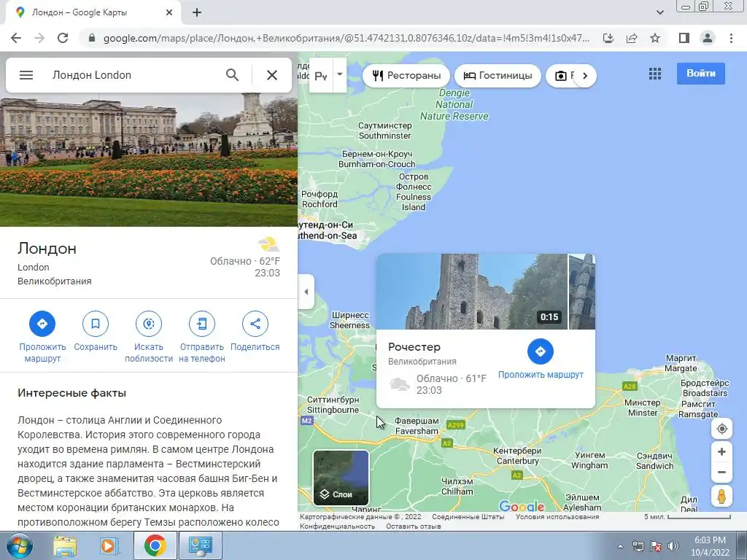The image size is (747, 560).
Task: Open the Google Maps hamburger menu
Action: coord(26,75)
